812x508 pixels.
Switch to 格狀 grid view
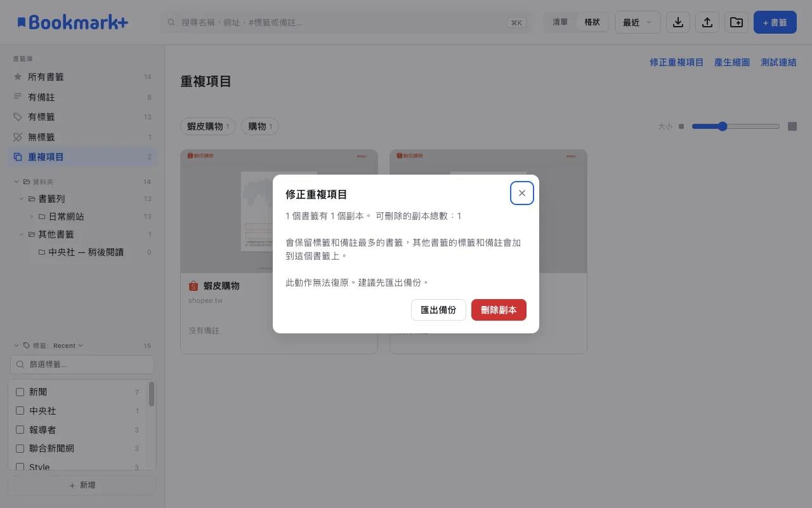pos(592,22)
